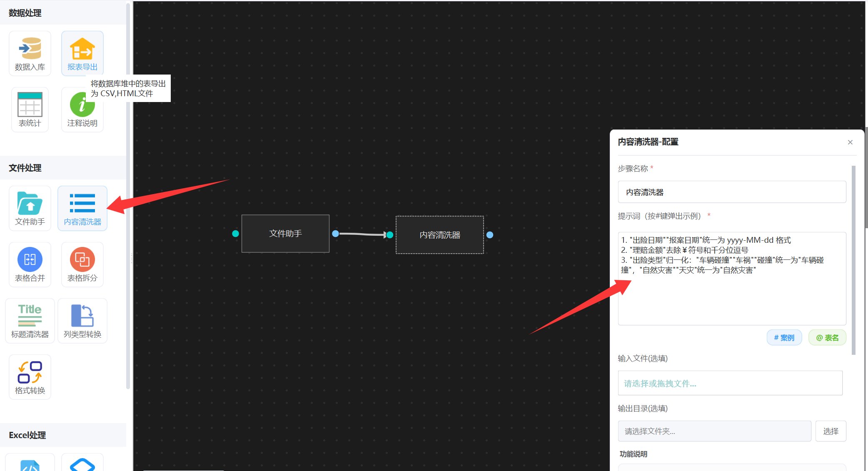Image resolution: width=868 pixels, height=471 pixels.
Task: Add a 注释说明 node
Action: (x=82, y=110)
